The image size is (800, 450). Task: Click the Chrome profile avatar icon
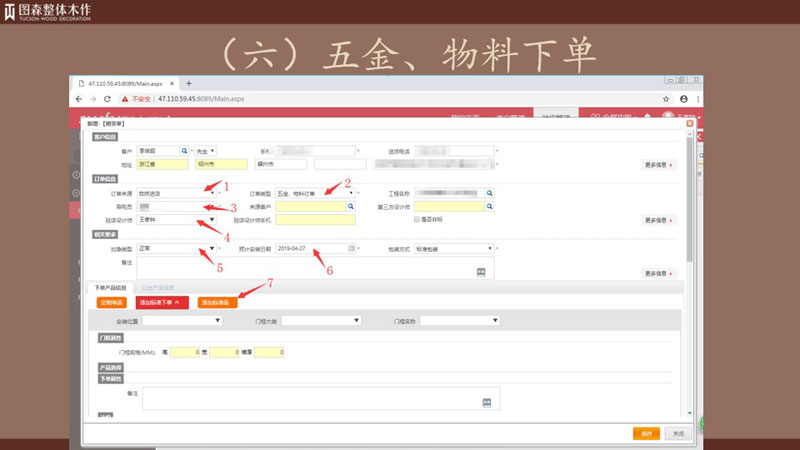684,100
